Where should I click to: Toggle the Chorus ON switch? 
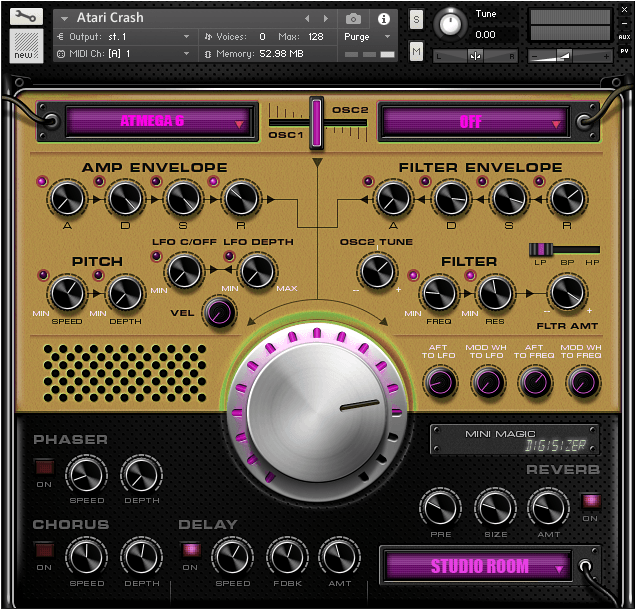44,550
